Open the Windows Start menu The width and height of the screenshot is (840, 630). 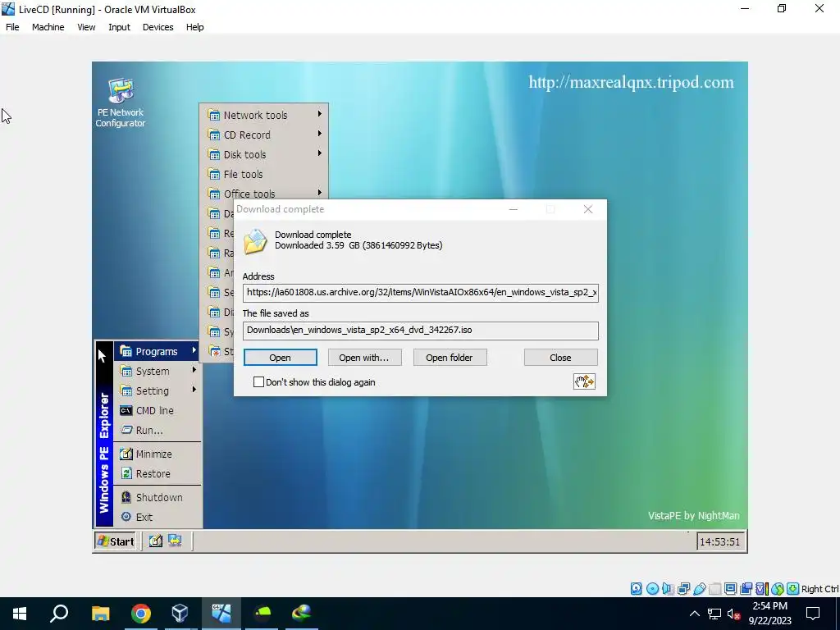pos(20,614)
